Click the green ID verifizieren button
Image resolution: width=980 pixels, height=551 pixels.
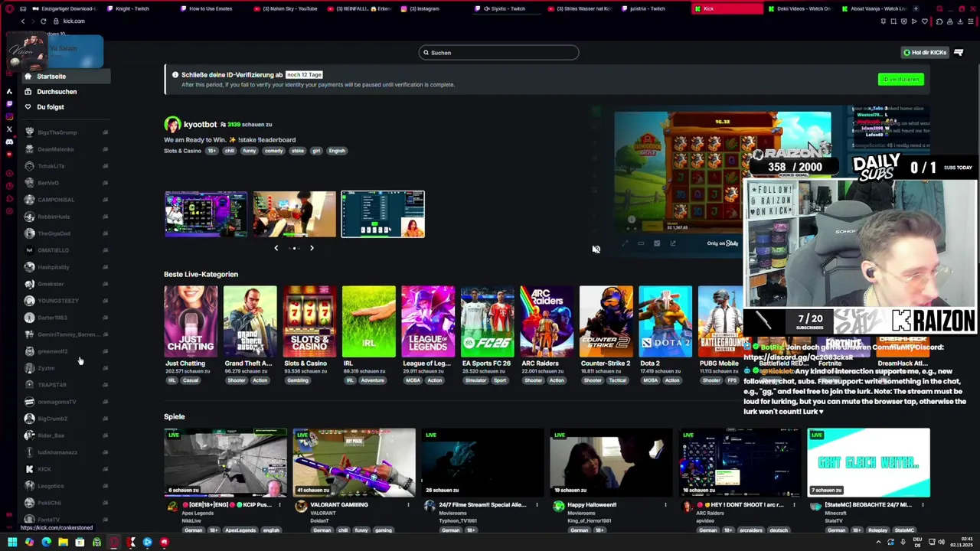coord(900,80)
